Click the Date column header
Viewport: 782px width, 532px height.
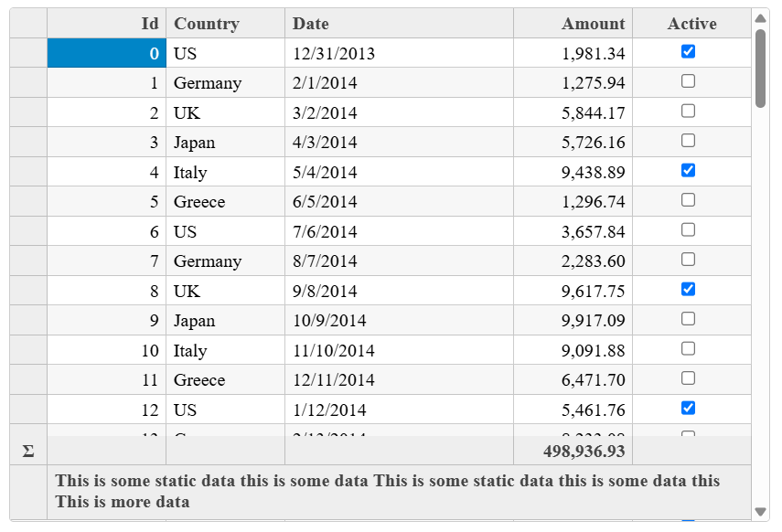[399, 24]
